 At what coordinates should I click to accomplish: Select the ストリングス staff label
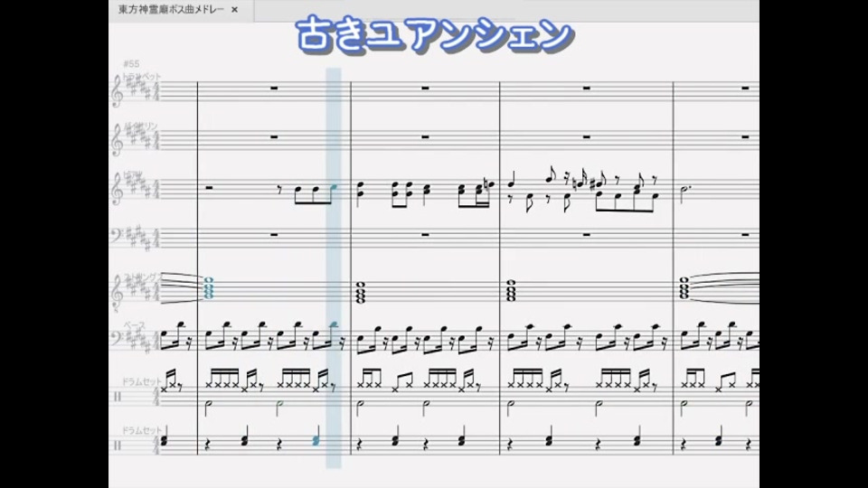point(143,277)
